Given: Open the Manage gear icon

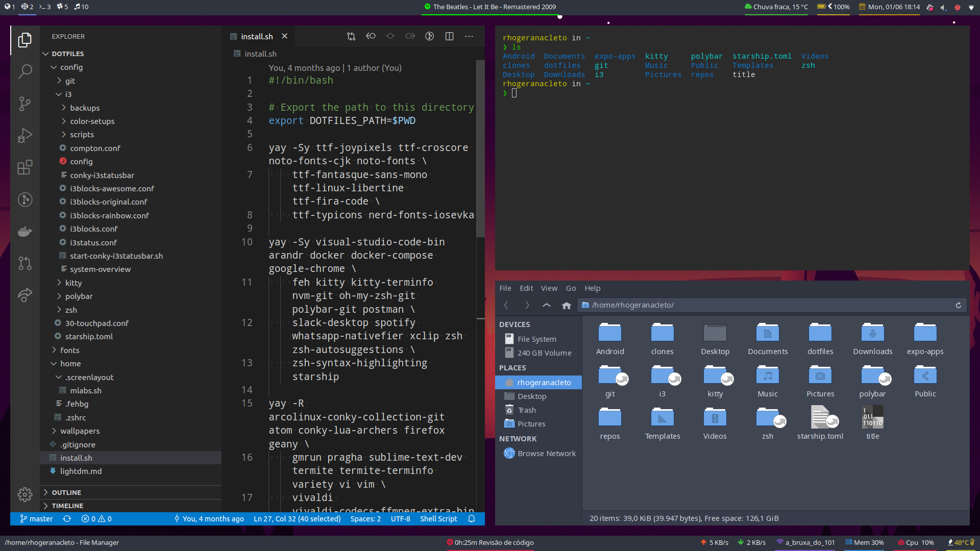Looking at the screenshot, I should click(x=24, y=494).
